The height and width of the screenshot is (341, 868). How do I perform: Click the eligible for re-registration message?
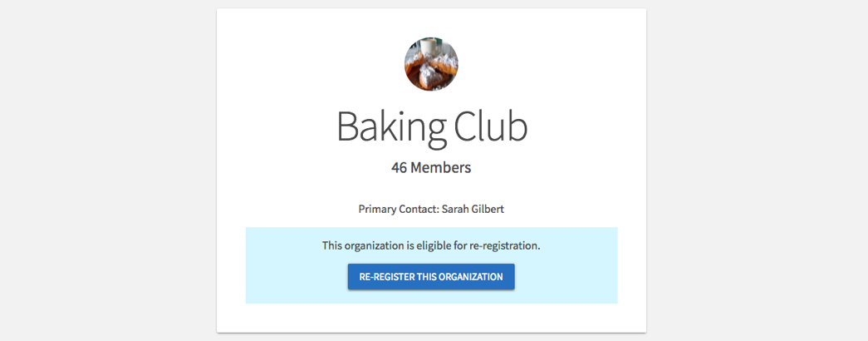click(431, 246)
